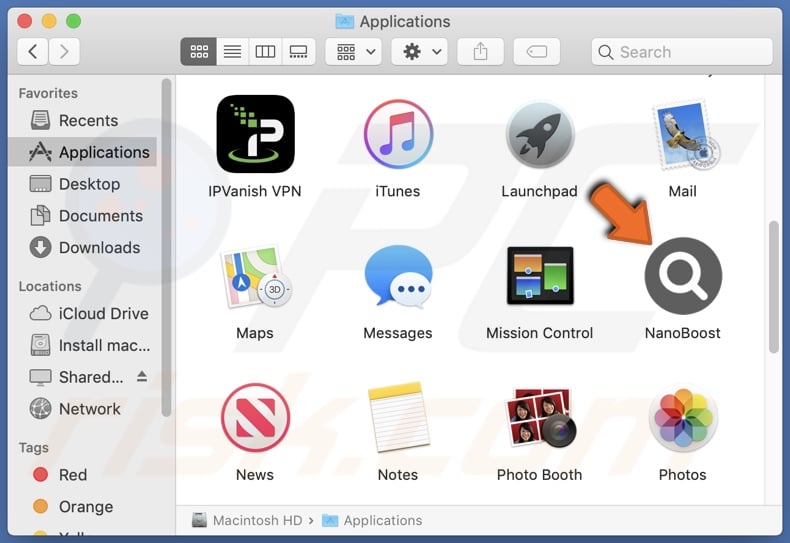Screen dimensions: 790x543
Task: Select the iTunes app icon
Action: point(398,134)
